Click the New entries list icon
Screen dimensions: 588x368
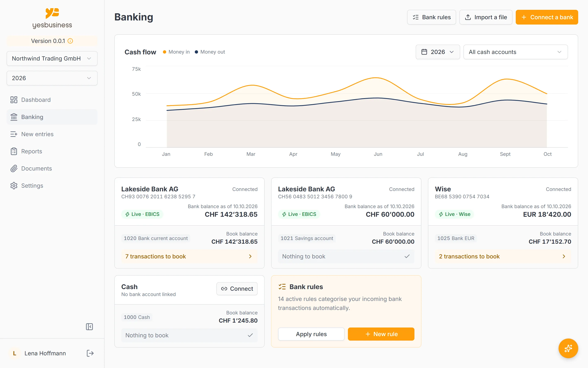pyautogui.click(x=14, y=134)
